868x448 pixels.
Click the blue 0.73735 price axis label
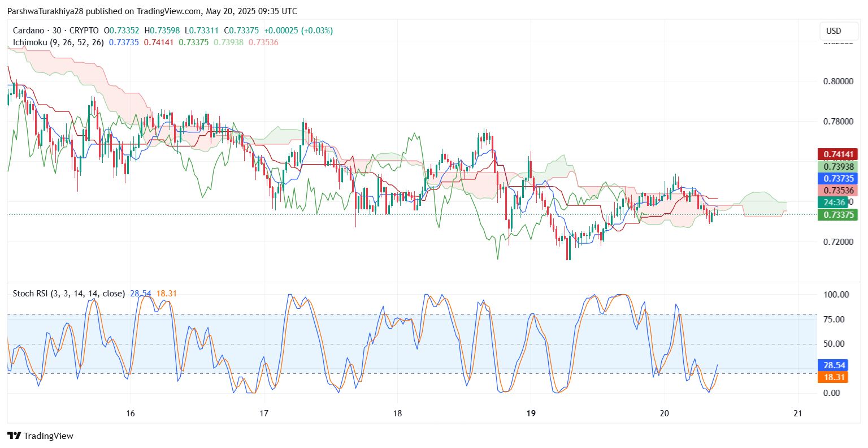(x=837, y=178)
